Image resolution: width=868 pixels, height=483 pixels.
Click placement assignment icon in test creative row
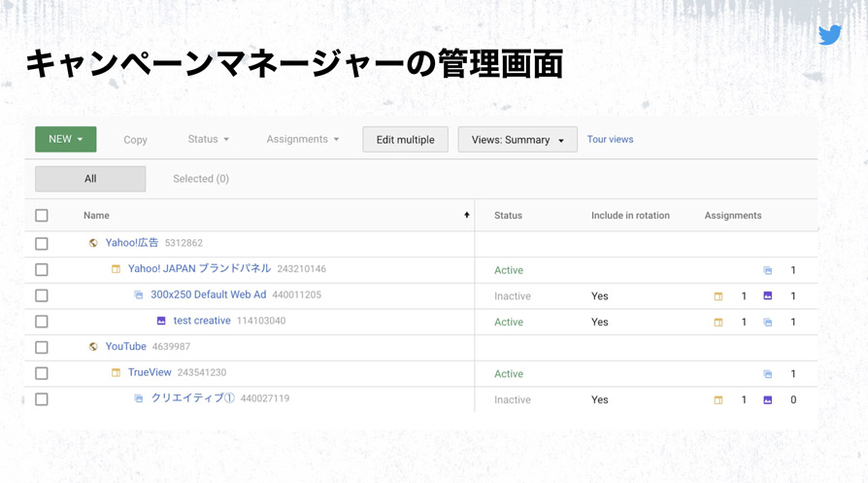[x=718, y=323]
